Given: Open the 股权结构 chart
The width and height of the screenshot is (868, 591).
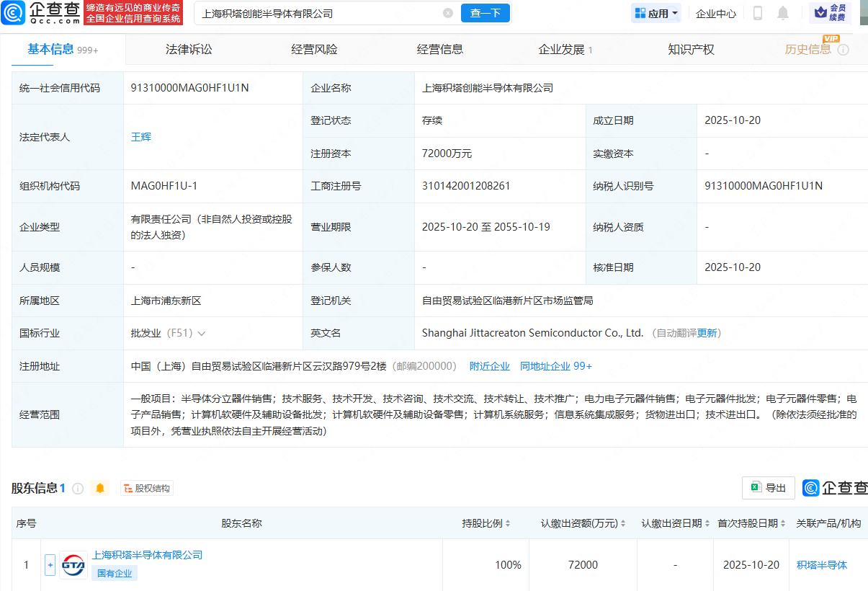Looking at the screenshot, I should (x=147, y=489).
